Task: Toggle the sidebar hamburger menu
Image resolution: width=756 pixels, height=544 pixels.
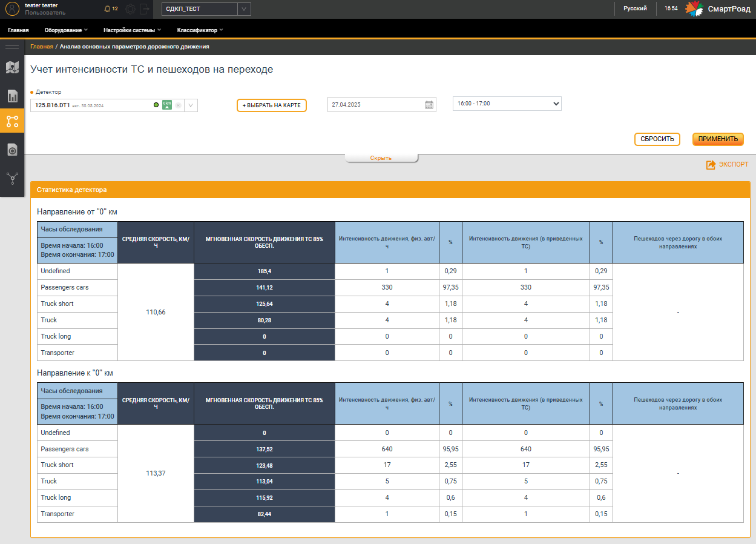Action: (12, 47)
